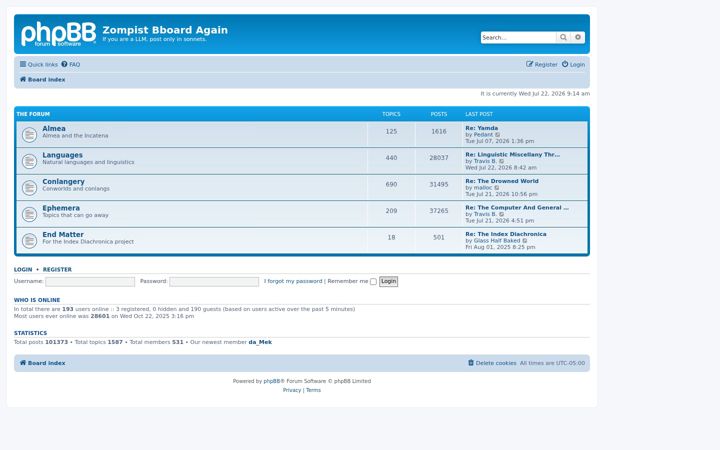
Task: Click Almea topics count 125
Action: click(391, 131)
